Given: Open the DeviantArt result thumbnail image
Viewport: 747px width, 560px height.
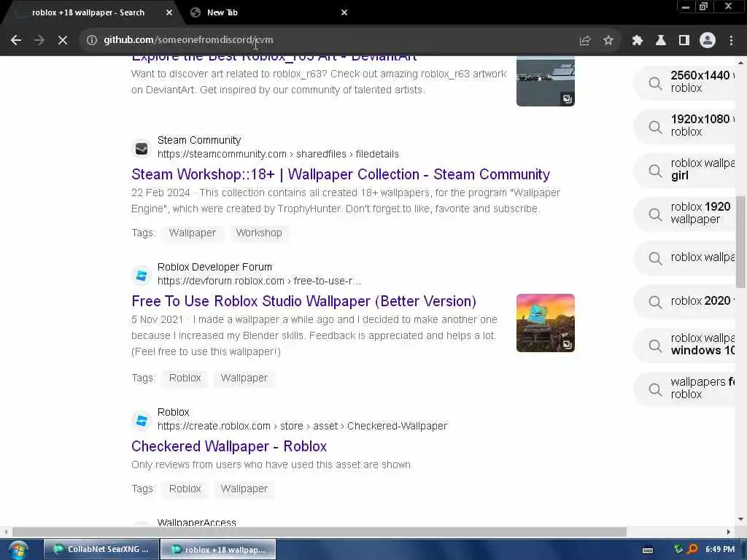Looking at the screenshot, I should click(546, 82).
